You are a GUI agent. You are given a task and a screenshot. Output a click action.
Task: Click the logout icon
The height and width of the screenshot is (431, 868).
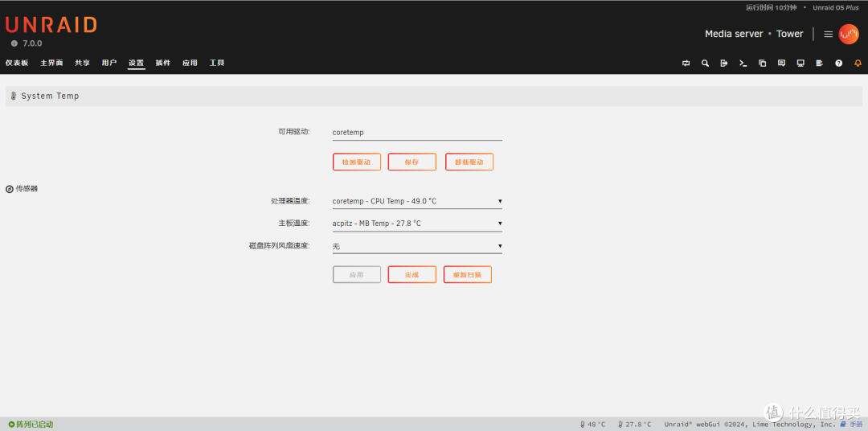tap(724, 64)
